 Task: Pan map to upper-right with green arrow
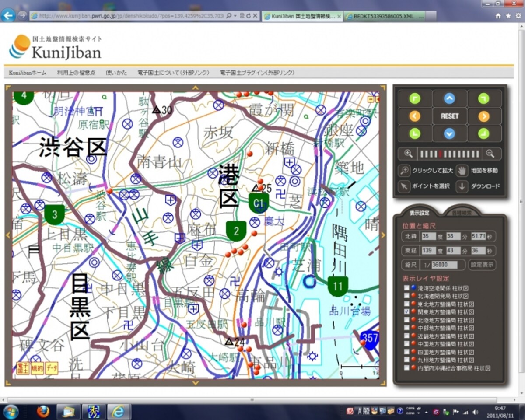click(x=484, y=99)
